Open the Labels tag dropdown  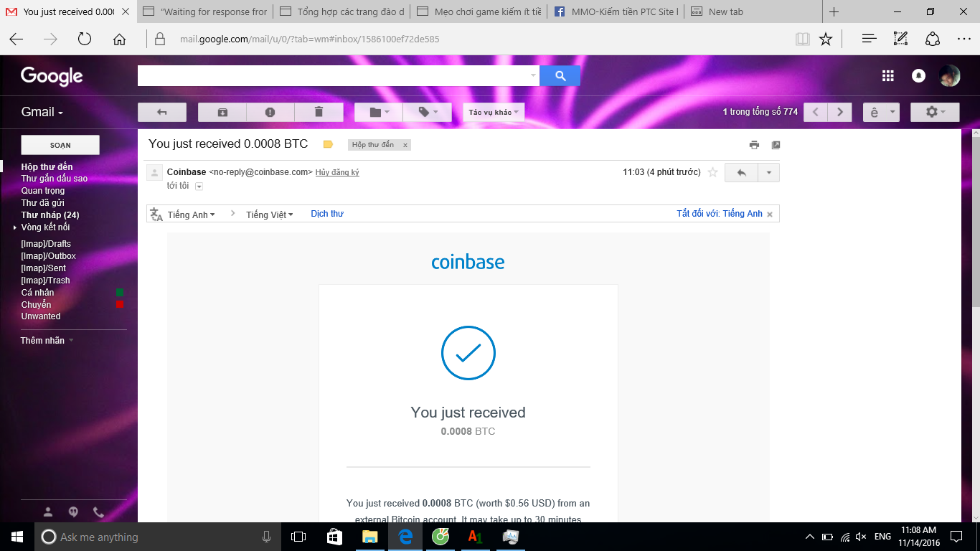pos(427,112)
